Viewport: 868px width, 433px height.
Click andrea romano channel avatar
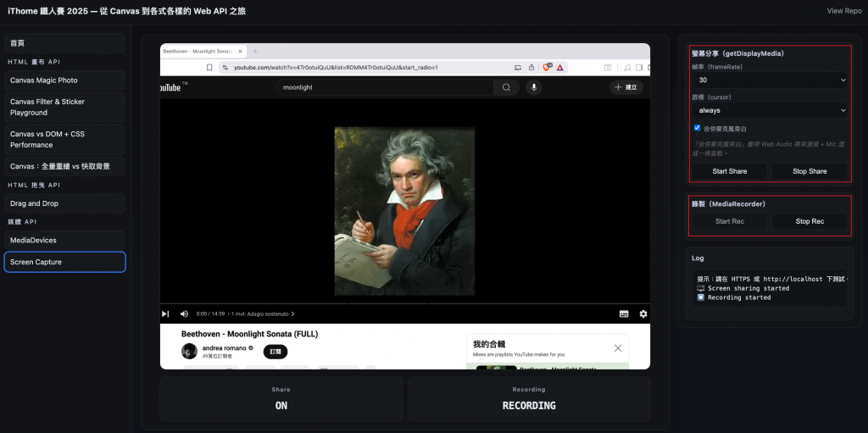click(189, 351)
